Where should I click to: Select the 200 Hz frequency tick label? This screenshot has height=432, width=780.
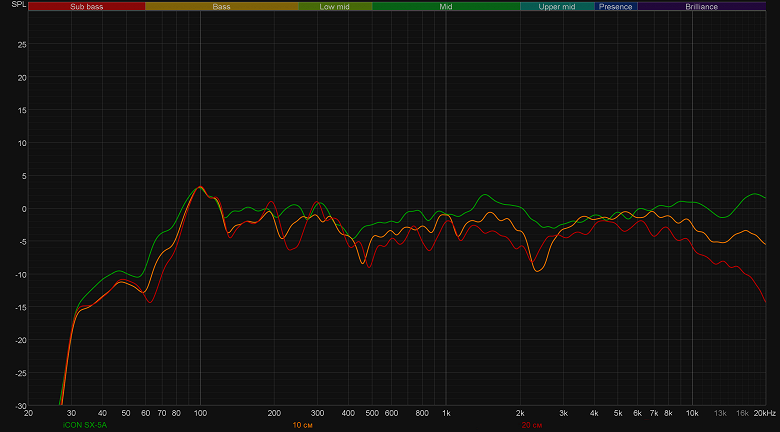click(x=274, y=413)
